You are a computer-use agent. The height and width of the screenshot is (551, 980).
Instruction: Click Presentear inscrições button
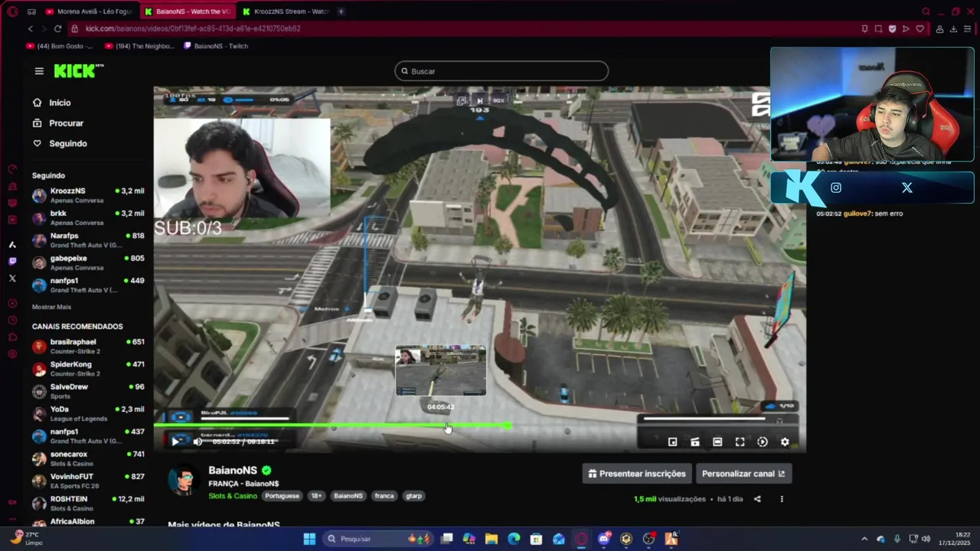(637, 474)
